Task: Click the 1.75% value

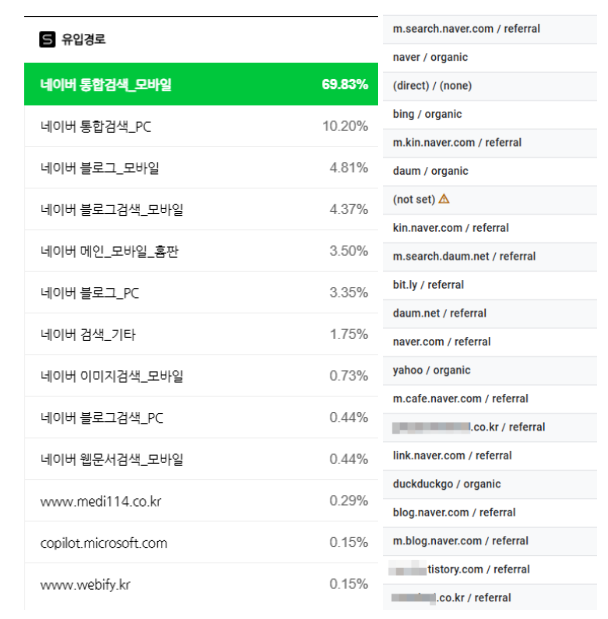Action: (x=349, y=334)
